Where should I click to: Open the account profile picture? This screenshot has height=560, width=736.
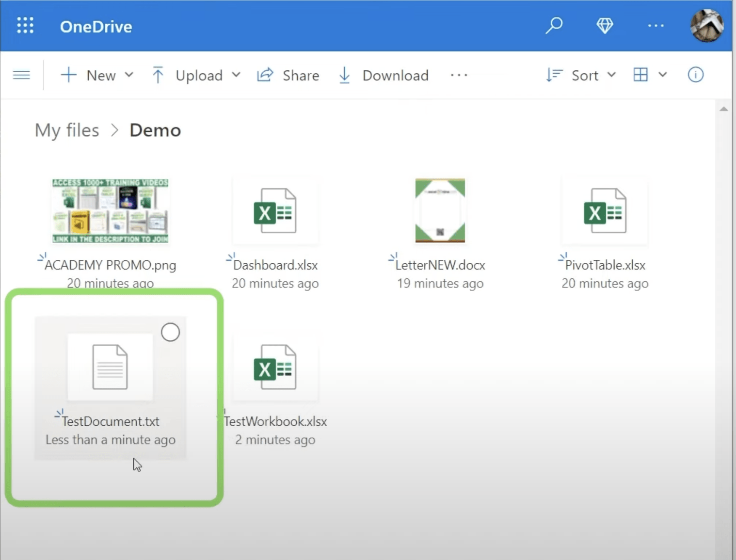click(707, 25)
